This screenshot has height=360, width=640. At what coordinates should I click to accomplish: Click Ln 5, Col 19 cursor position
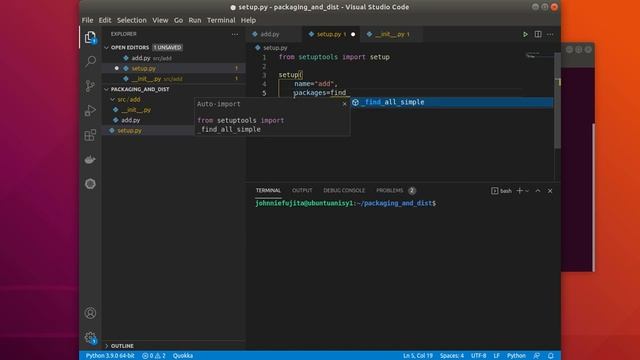[x=418, y=356]
